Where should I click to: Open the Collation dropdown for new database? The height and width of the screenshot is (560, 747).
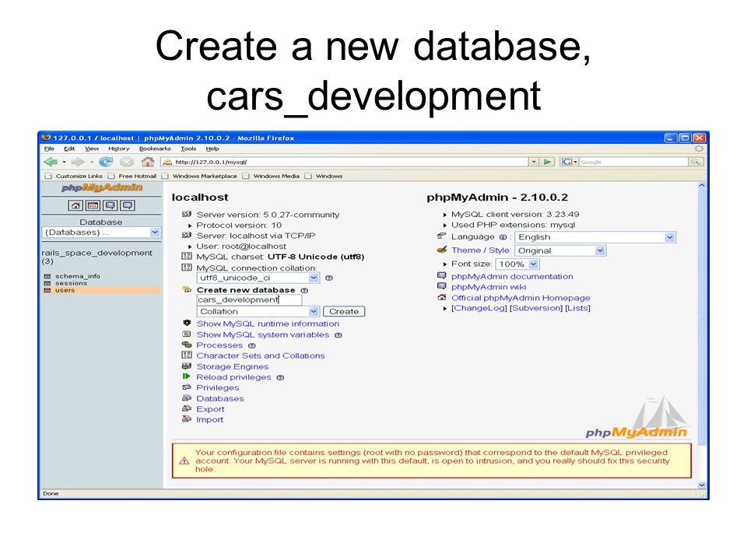(258, 311)
